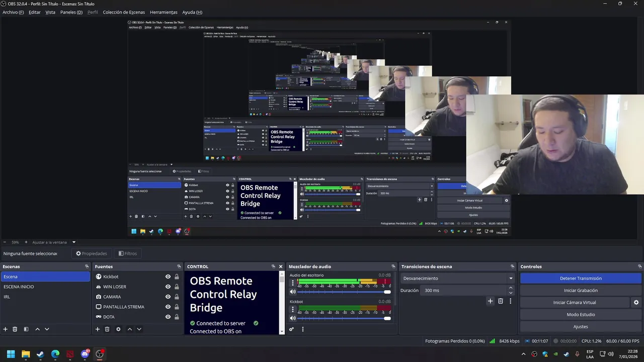Undock the Mezclador de audio panel

(x=393, y=266)
